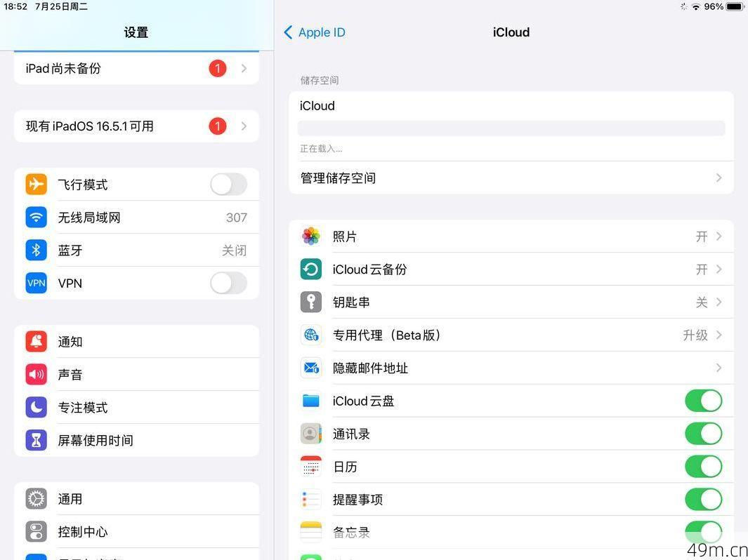Screen dimensions: 748x560
Task: Tap 升级 to upgrade Private Relay
Action: click(695, 335)
